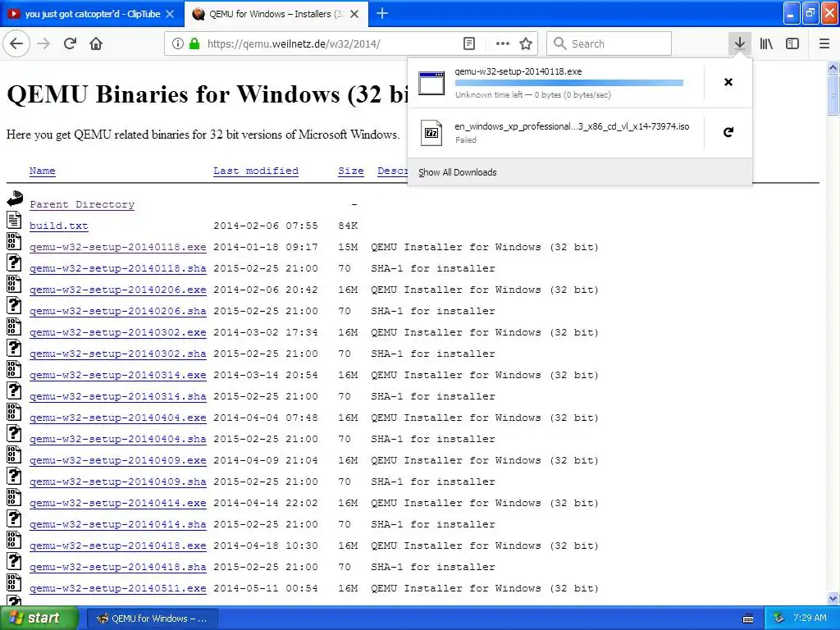Download qemu-w32-setup-20140118.exe from the listing
The width and height of the screenshot is (840, 630).
click(118, 247)
